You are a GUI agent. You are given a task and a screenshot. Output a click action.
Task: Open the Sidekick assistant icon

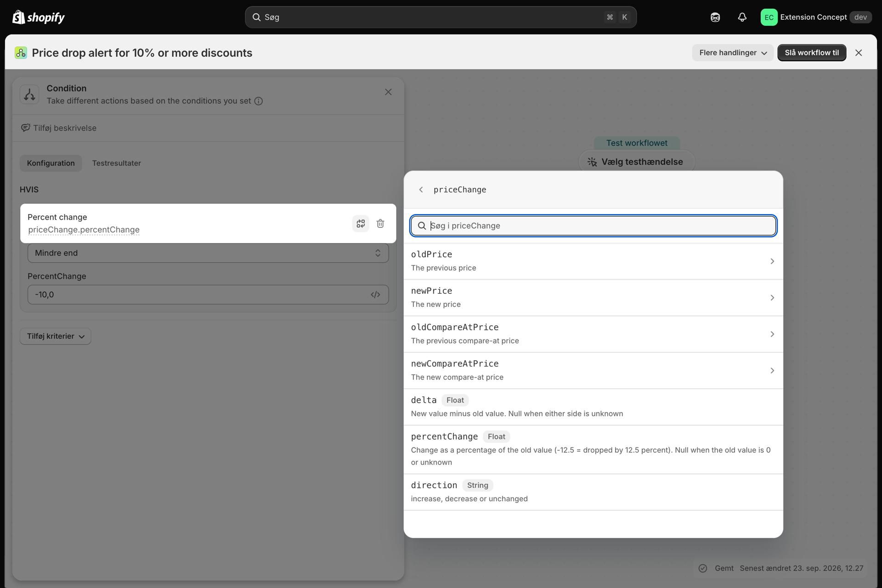[715, 17]
